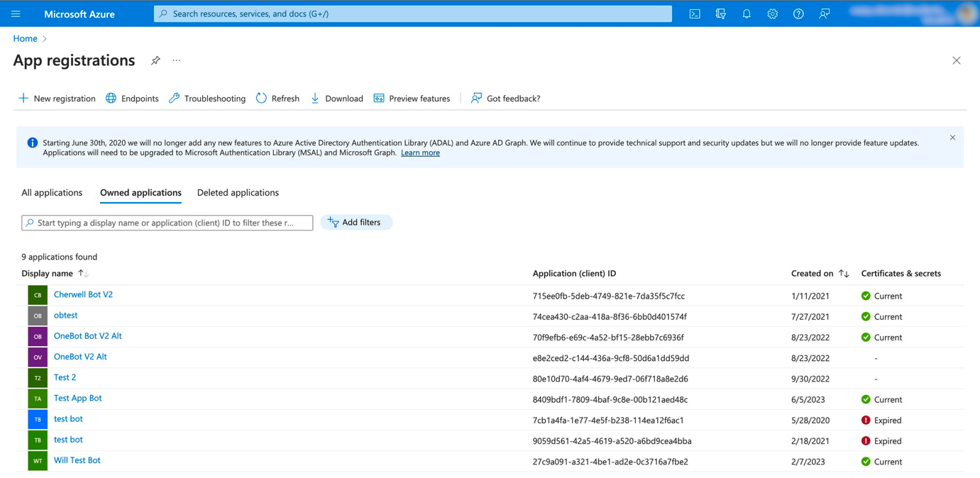The width and height of the screenshot is (980, 478).
Task: Switch to All applications tab
Action: click(x=52, y=193)
